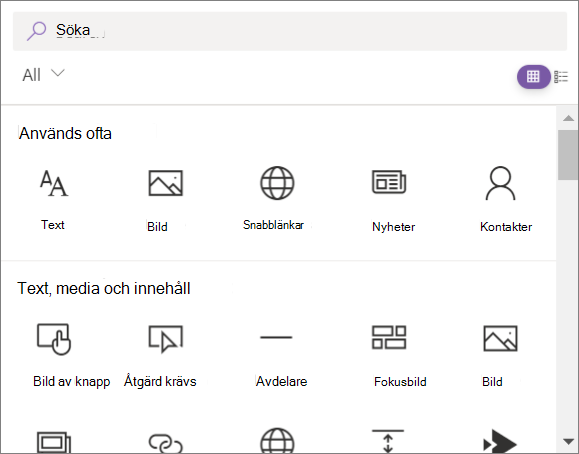Add the Snabblänkar globe web part
Viewport: 579px width, 454px height.
pyautogui.click(x=277, y=183)
